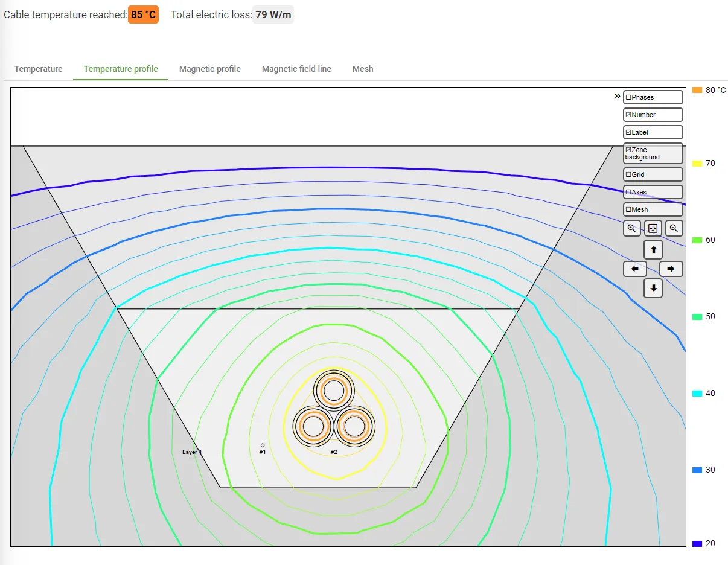
Task: Pan the plot view upward
Action: click(653, 249)
